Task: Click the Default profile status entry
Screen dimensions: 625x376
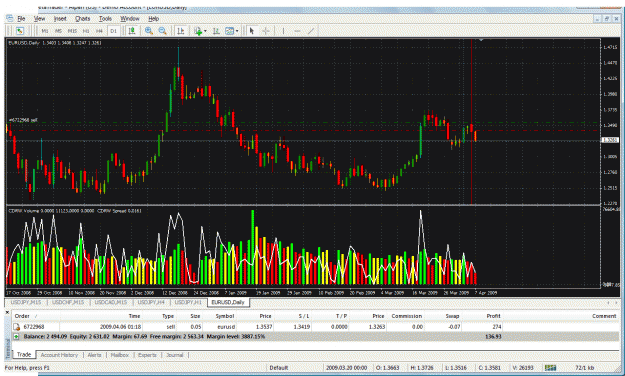Action: click(x=279, y=368)
